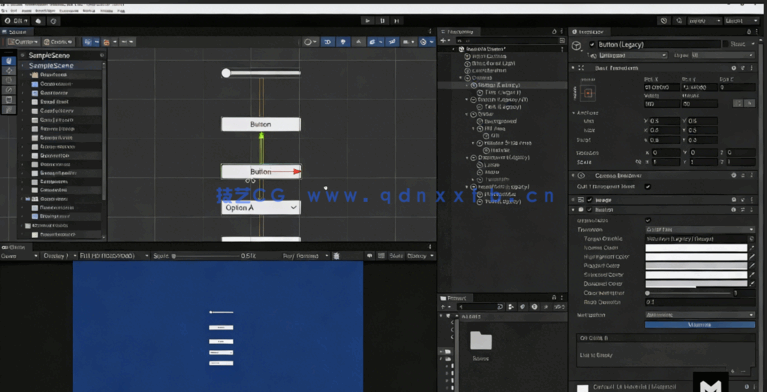Image resolution: width=767 pixels, height=392 pixels.
Task: Click the Pos X field in Rect Transform
Action: pos(661,88)
